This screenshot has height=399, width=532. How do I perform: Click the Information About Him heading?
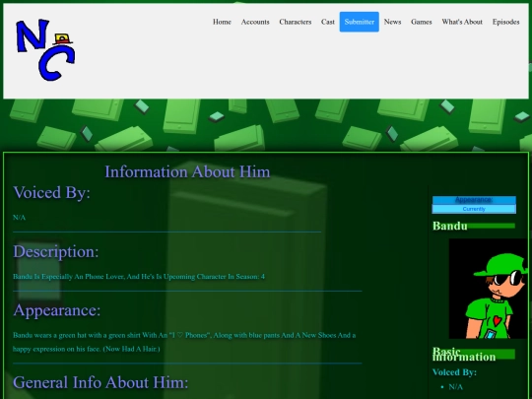tap(187, 171)
